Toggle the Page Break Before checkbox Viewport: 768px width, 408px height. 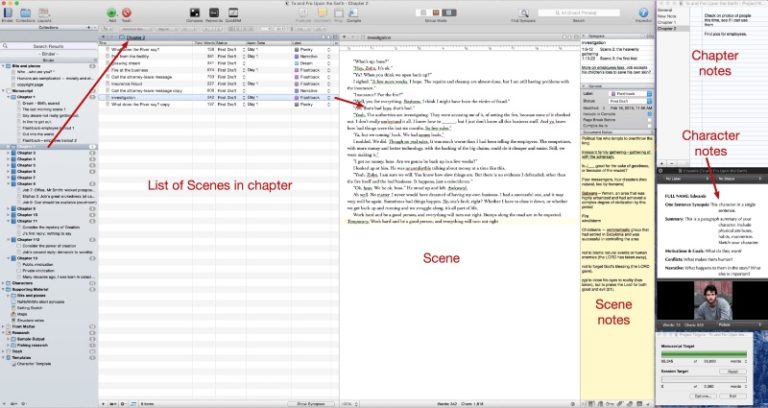point(649,120)
